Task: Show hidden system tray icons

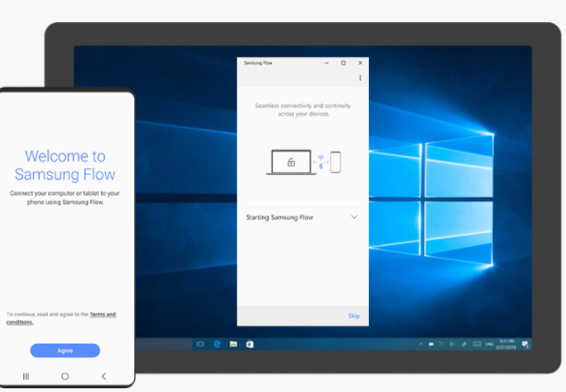Action: tap(421, 344)
